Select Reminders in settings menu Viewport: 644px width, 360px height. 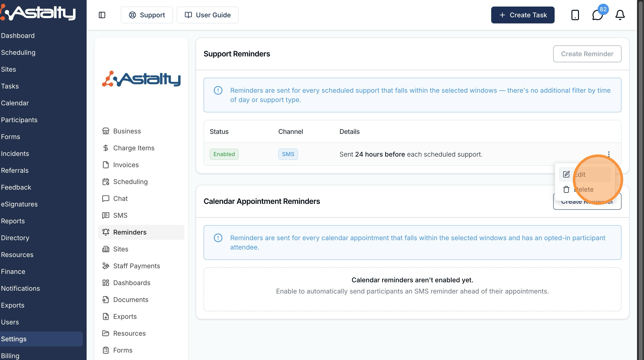141,232
